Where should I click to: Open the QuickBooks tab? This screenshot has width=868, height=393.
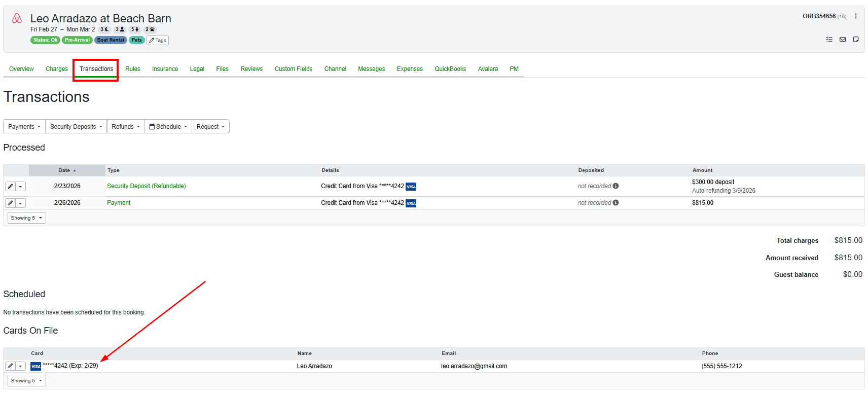pos(450,69)
